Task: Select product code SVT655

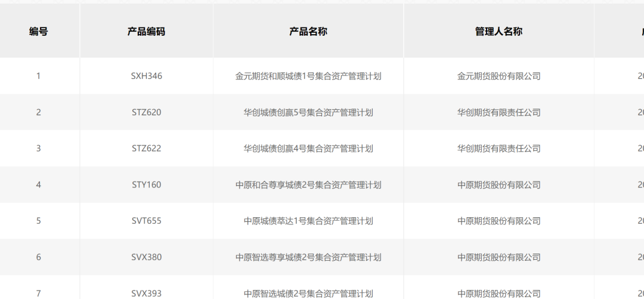Action: (146, 221)
